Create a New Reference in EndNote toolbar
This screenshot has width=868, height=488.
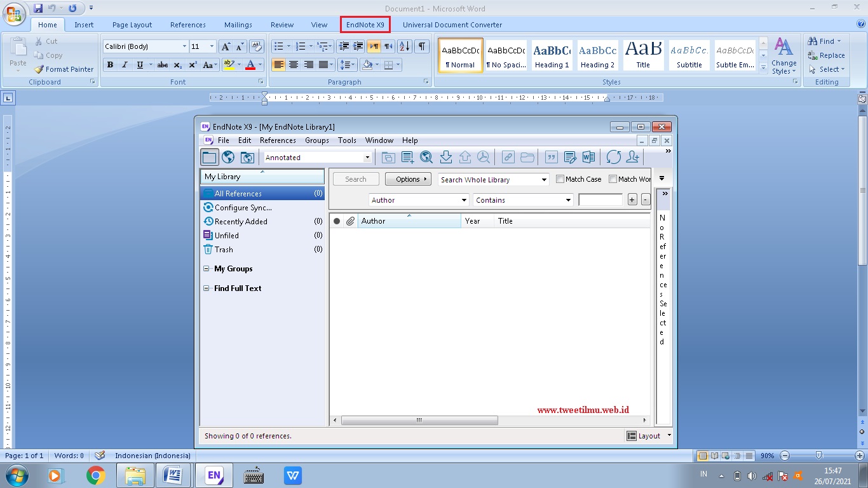coord(407,158)
